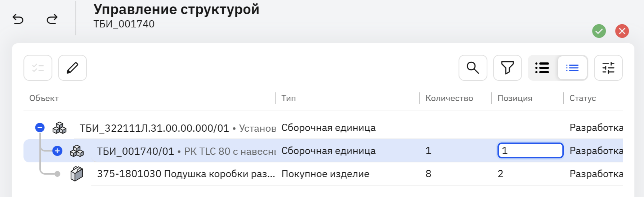Switch to the bold bulleted list view
Viewport: 644px width, 197px height.
[x=542, y=68]
